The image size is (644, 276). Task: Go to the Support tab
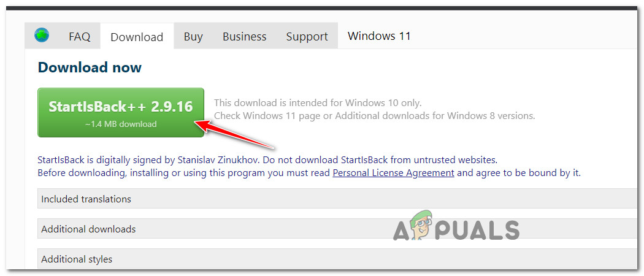307,37
